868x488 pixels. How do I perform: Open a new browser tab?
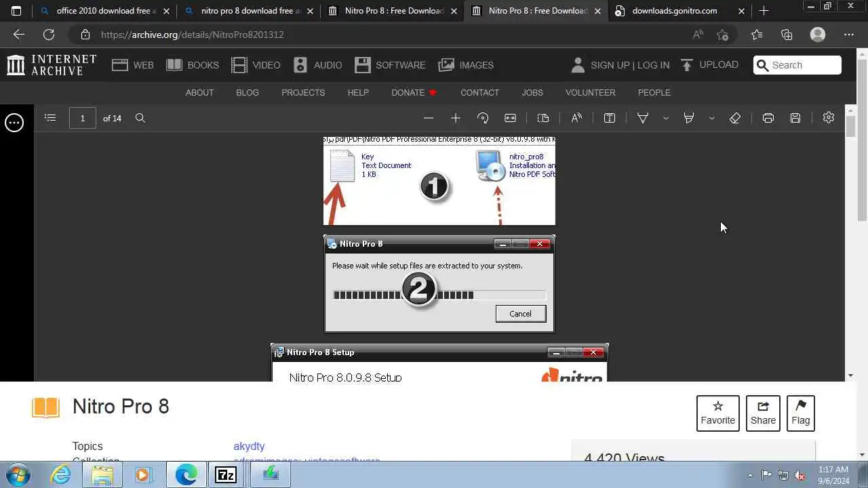[x=764, y=11]
